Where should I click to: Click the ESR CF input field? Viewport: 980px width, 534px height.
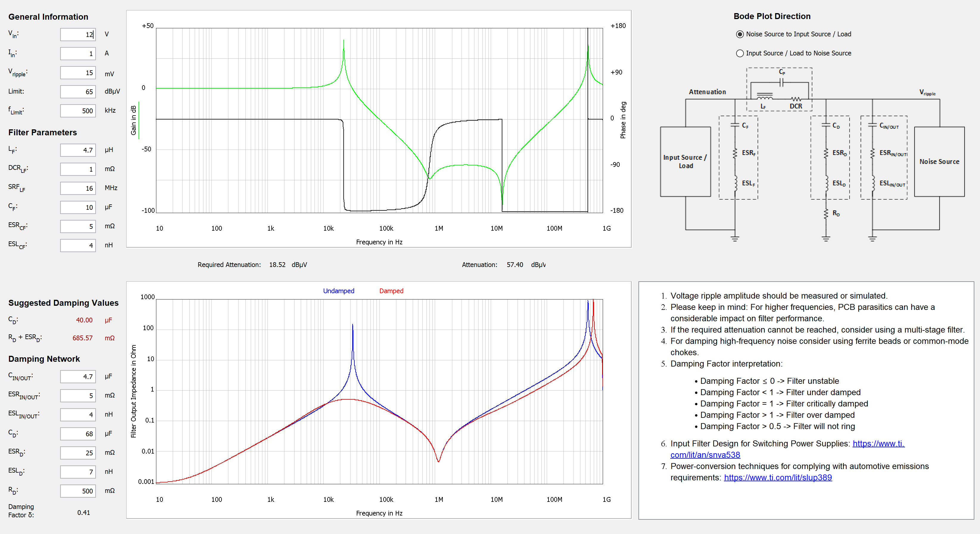pos(78,226)
